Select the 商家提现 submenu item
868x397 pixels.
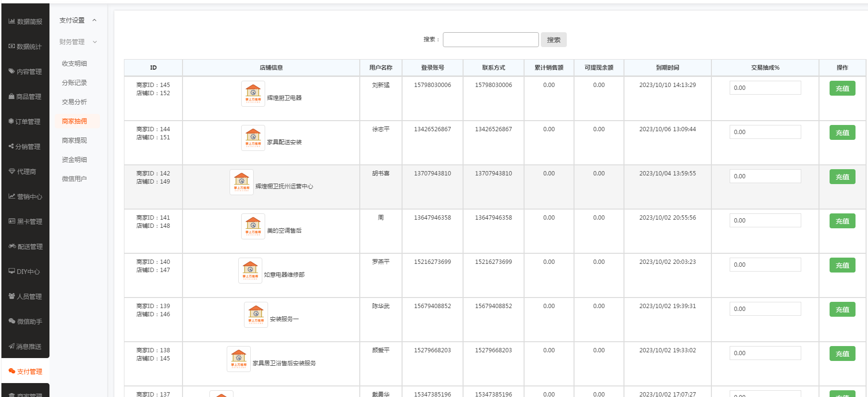coord(74,140)
